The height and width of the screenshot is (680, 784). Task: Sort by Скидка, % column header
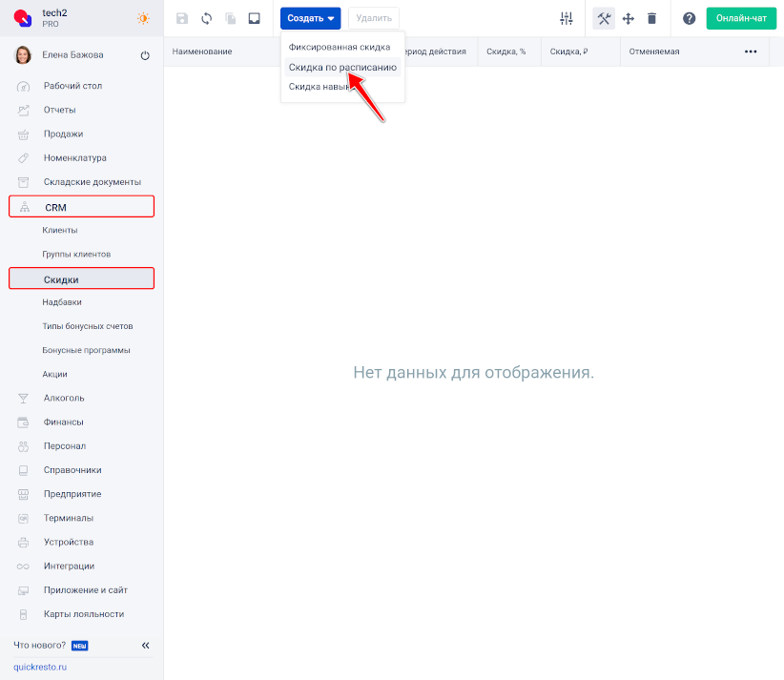pos(506,52)
